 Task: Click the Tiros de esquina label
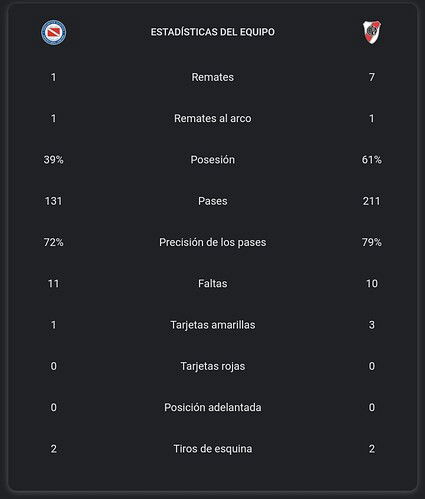(213, 449)
